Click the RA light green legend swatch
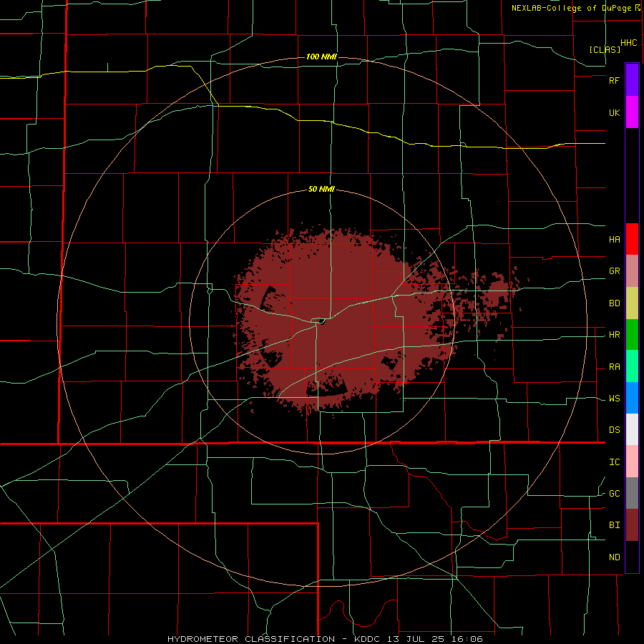The height and width of the screenshot is (644, 644). (x=632, y=366)
